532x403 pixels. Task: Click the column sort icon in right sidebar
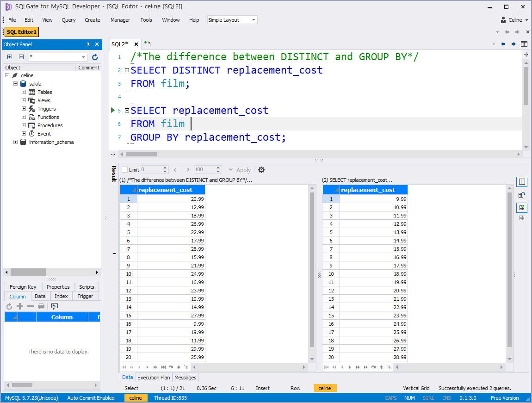522,194
